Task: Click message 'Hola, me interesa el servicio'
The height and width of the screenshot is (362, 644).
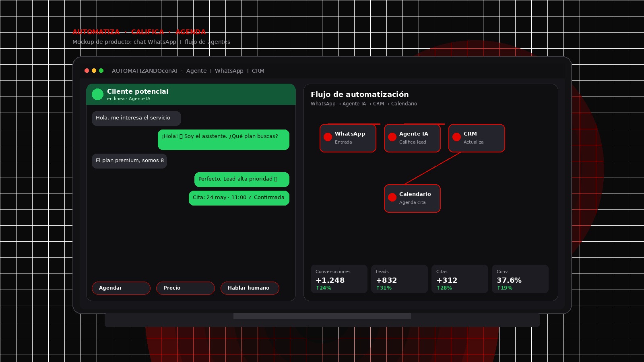Action: coord(136,118)
